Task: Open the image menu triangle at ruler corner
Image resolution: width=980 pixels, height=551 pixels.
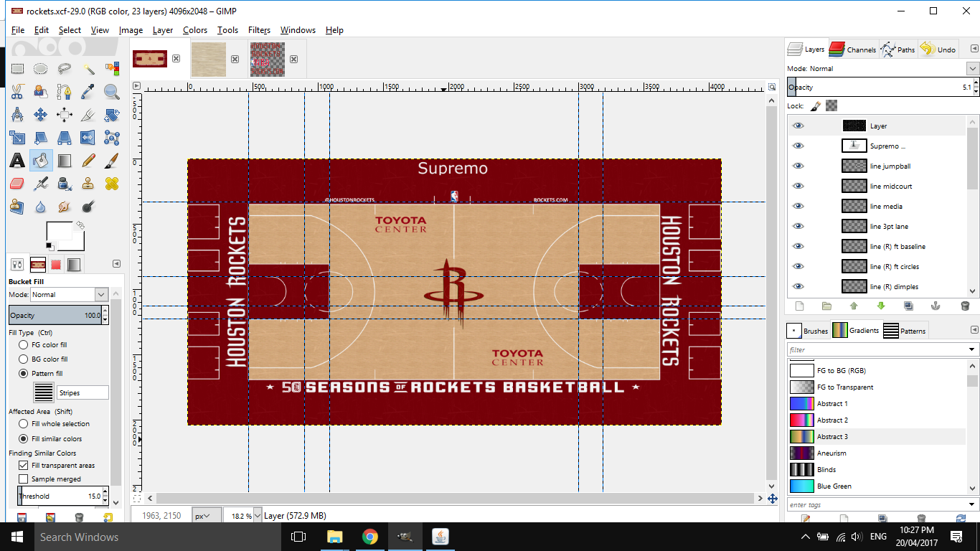Action: (136, 85)
